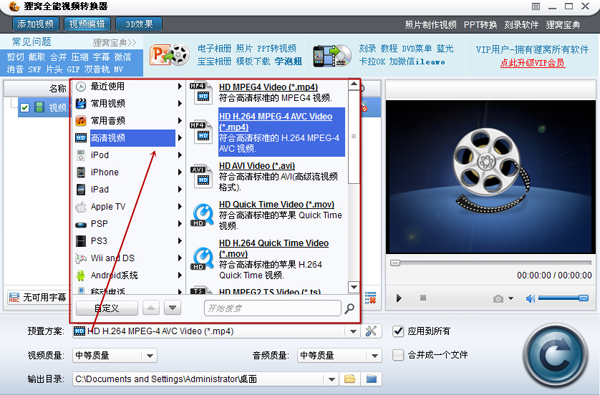Open advanced settings wrench icon beside the preset
600x395 pixels.
371,331
